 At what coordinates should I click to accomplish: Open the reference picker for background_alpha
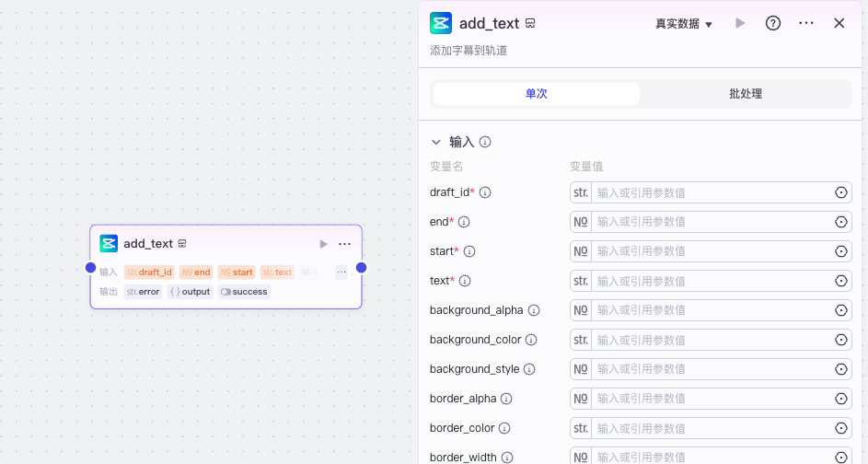[841, 310]
